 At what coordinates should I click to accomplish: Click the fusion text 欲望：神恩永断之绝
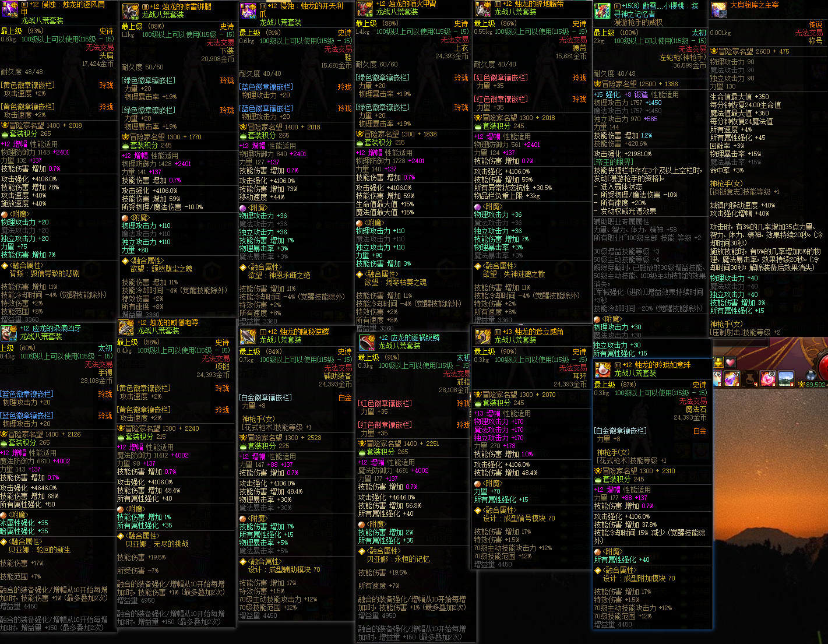279,275
